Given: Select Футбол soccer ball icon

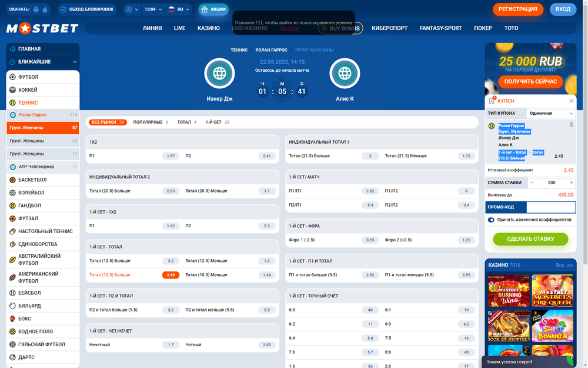Looking at the screenshot, I should click(x=12, y=77).
